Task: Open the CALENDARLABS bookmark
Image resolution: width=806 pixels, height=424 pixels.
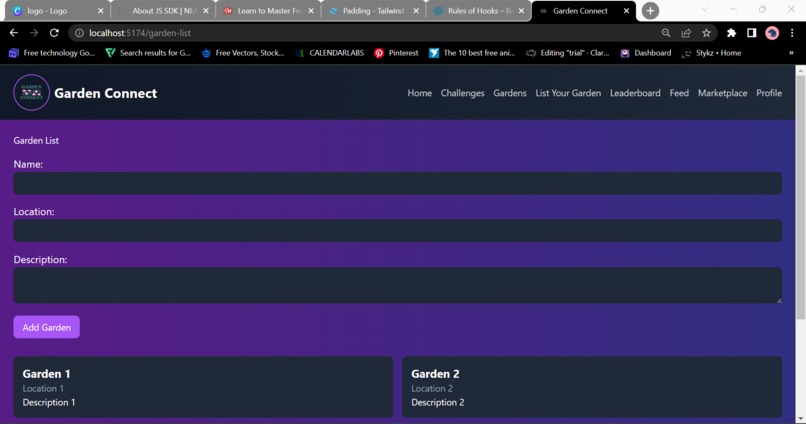Action: coord(330,53)
